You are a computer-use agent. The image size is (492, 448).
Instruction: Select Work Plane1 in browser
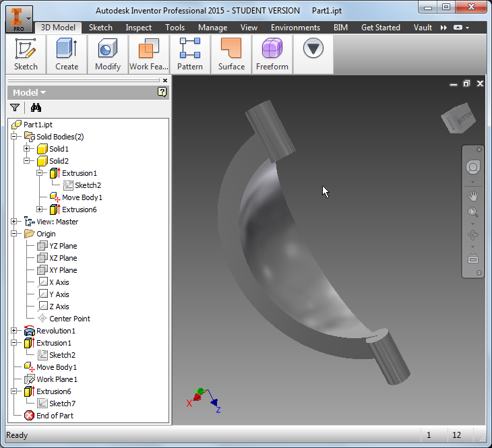57,379
